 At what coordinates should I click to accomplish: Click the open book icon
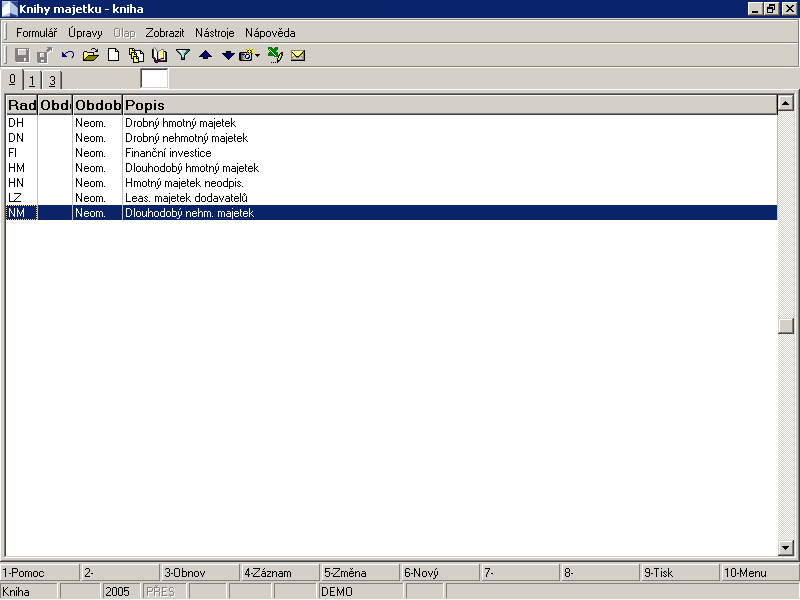point(160,55)
